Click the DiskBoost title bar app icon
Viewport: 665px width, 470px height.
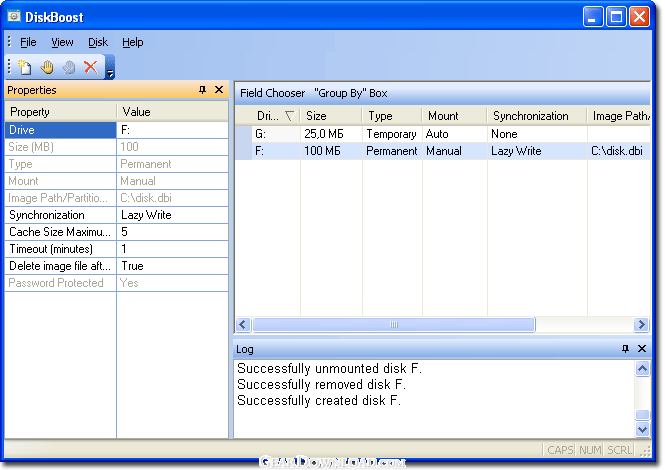coord(14,17)
